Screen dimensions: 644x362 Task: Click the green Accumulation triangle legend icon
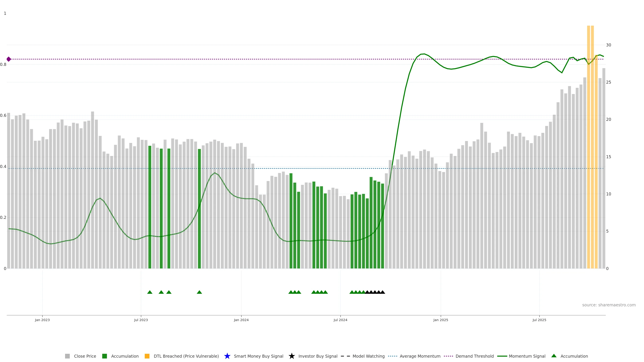tap(554, 356)
